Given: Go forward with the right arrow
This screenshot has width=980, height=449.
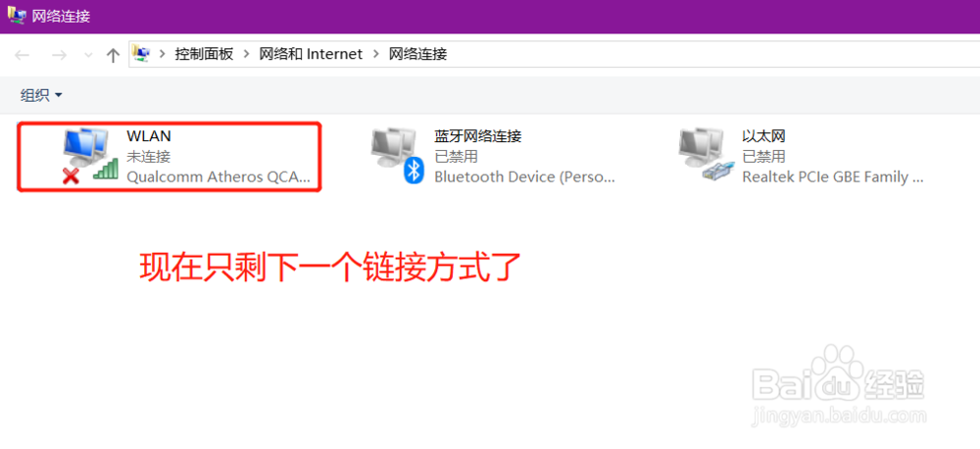Looking at the screenshot, I should click(x=59, y=55).
